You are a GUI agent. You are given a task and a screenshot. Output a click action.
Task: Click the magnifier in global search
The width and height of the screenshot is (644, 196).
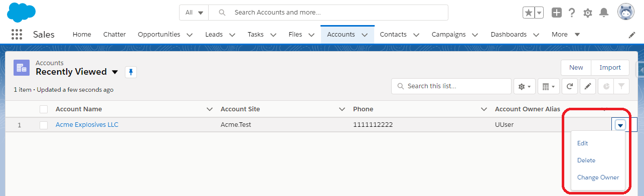[x=223, y=13]
